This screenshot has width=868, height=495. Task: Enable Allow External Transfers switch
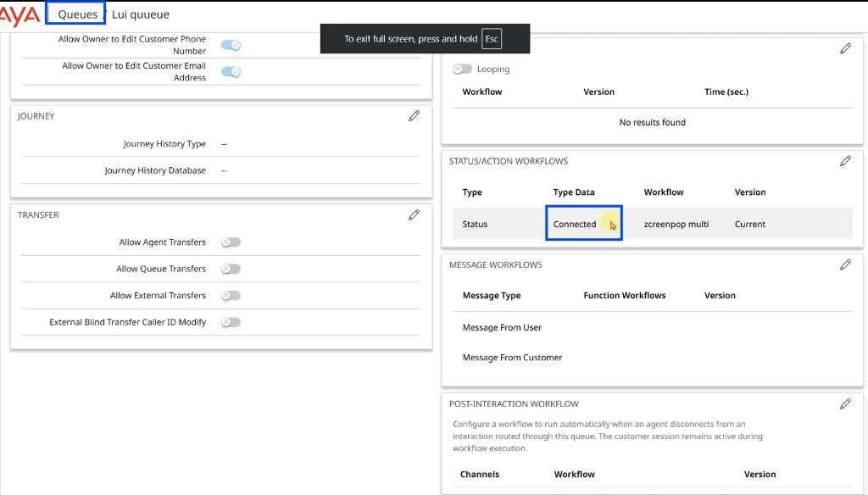click(231, 295)
